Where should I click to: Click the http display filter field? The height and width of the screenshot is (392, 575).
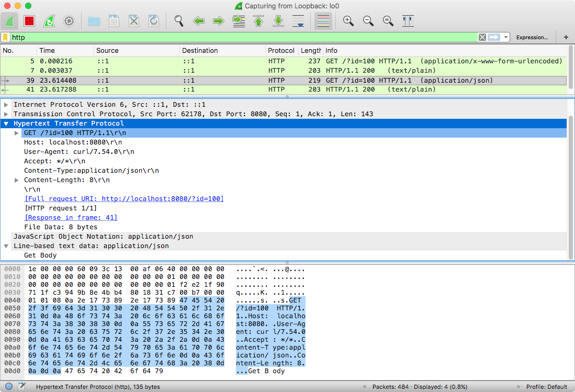point(241,37)
